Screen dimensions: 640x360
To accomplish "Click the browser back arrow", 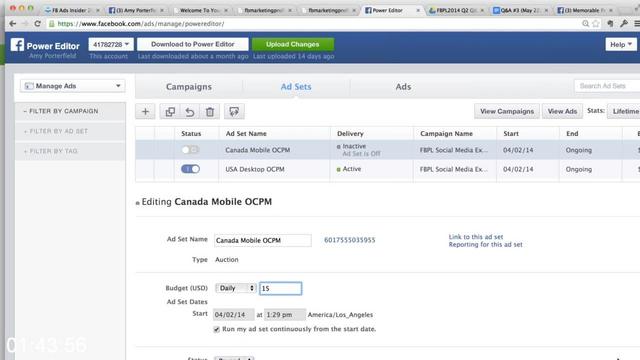I will point(13,24).
